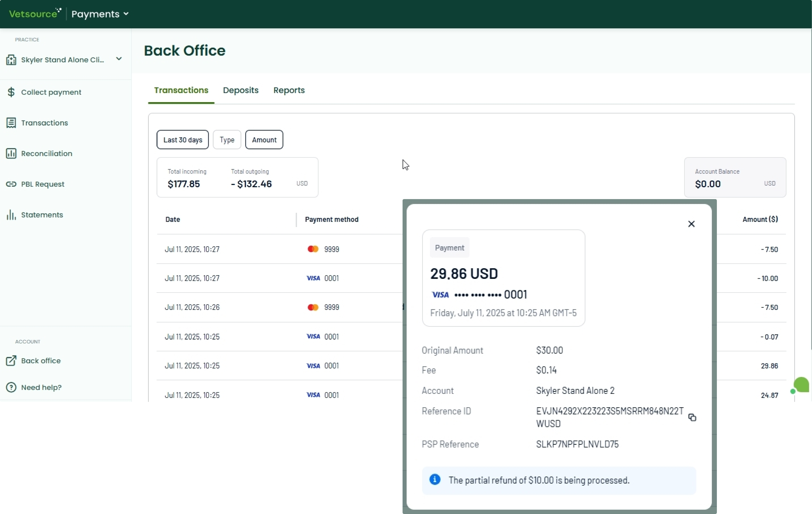Click the Fee $0.14 value
812x514 pixels.
click(546, 370)
